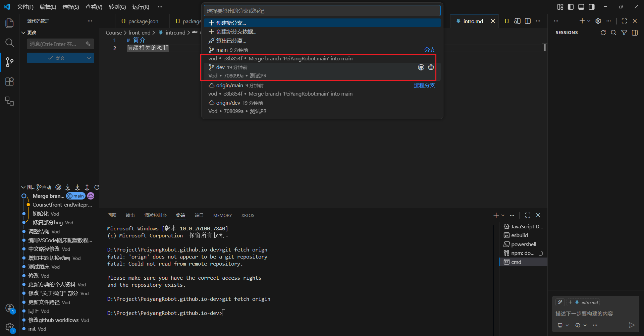Refresh the source control graph

pyautogui.click(x=97, y=187)
